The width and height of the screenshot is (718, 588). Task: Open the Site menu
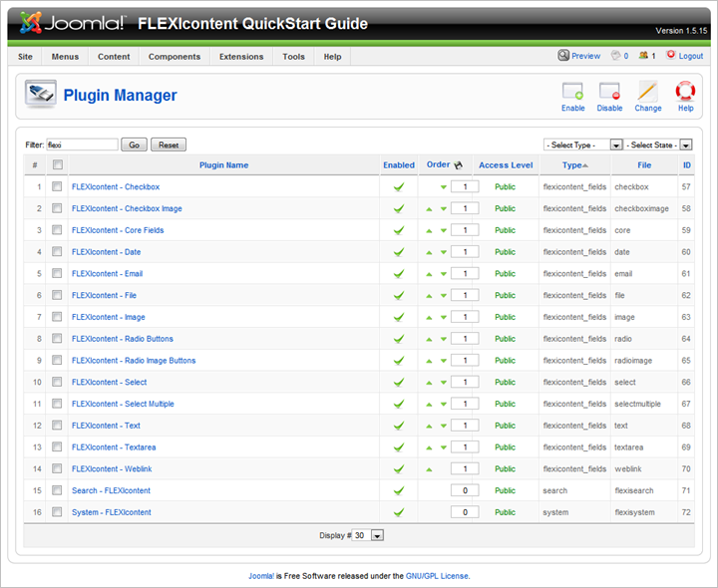(x=25, y=56)
